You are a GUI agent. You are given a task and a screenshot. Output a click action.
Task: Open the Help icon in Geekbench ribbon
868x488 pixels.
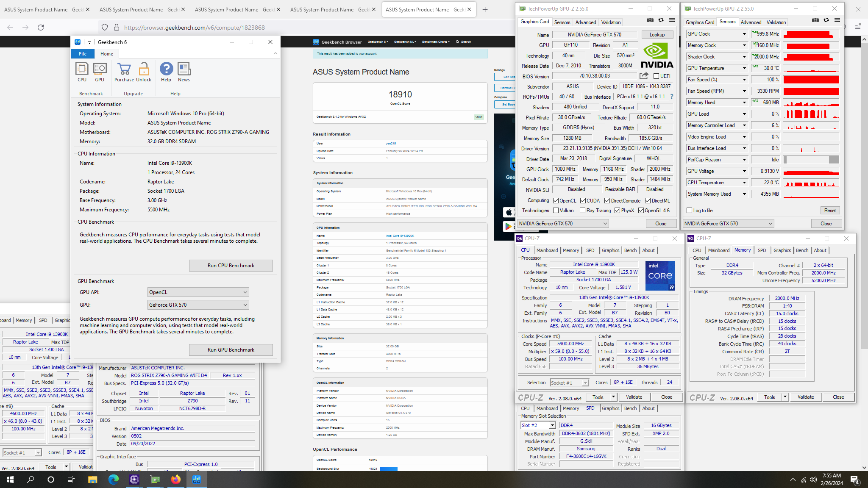click(x=166, y=72)
